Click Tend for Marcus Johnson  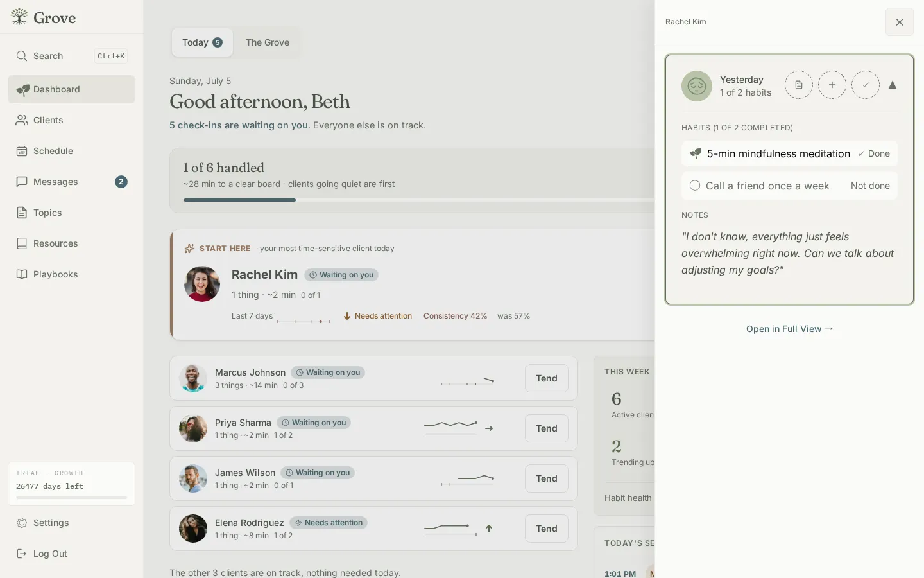(547, 378)
